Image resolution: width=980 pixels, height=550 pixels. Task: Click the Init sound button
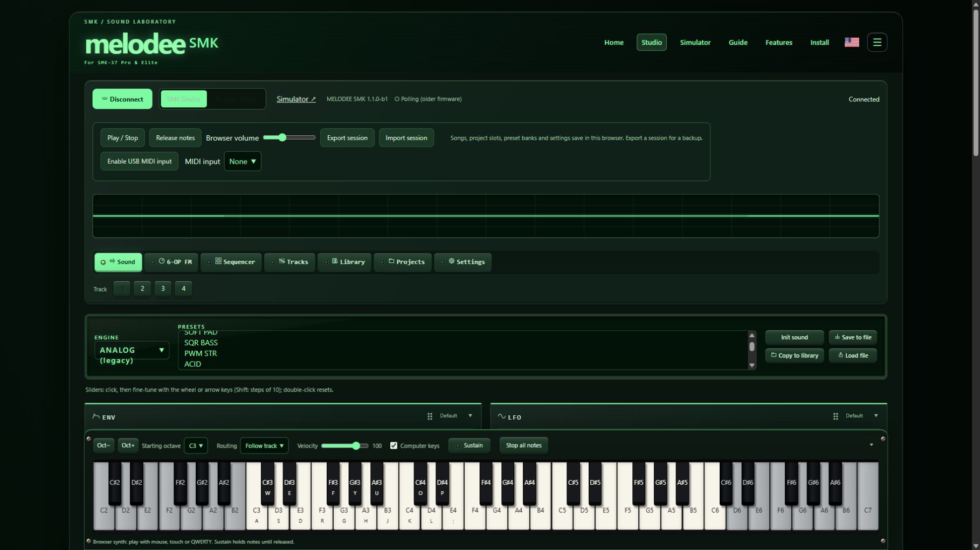794,338
